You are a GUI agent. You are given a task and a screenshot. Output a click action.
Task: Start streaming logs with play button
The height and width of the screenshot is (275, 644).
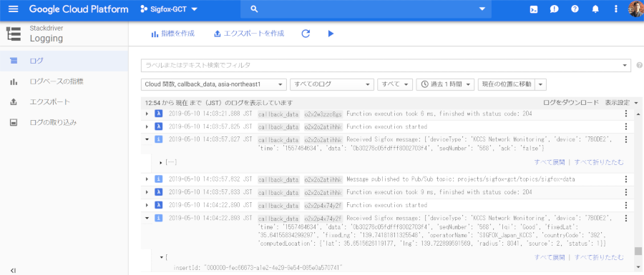331,34
